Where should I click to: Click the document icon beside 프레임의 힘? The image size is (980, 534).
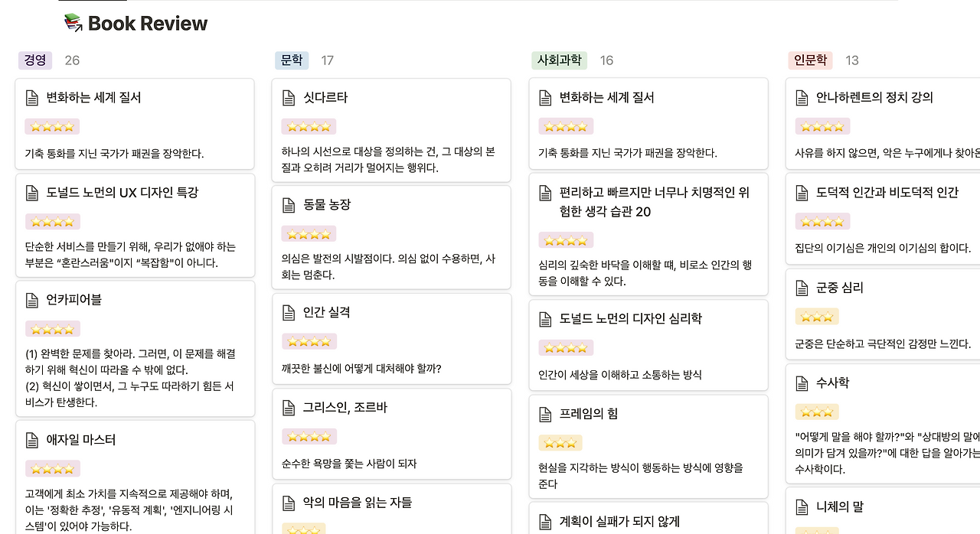click(544, 414)
